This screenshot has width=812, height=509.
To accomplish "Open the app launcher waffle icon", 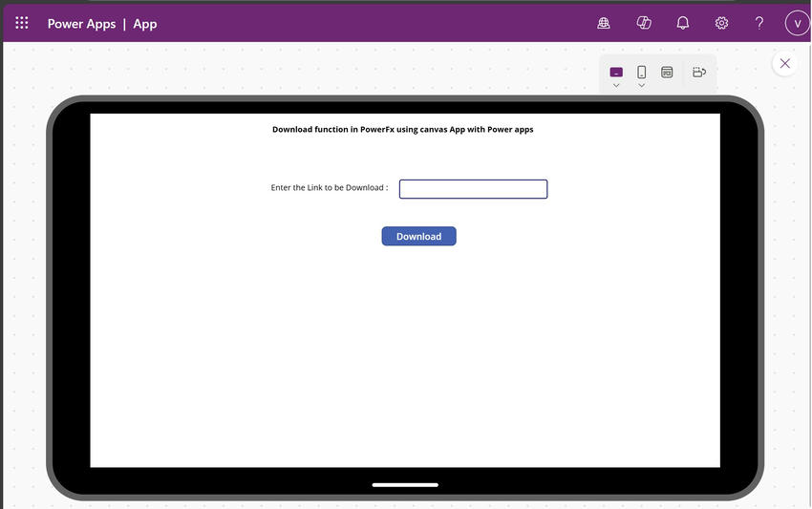I will 22,23.
